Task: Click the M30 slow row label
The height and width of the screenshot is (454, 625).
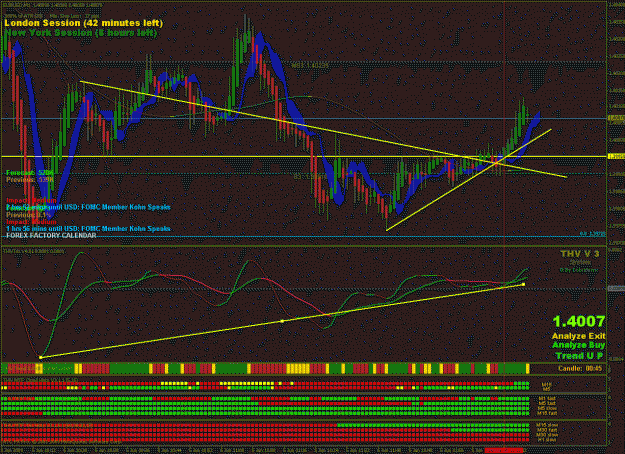Action: [x=547, y=435]
